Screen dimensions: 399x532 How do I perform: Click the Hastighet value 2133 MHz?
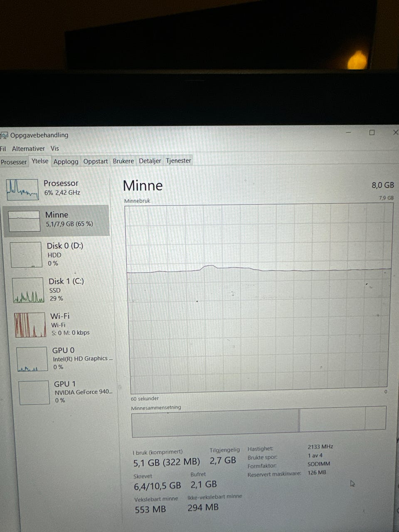coord(320,447)
